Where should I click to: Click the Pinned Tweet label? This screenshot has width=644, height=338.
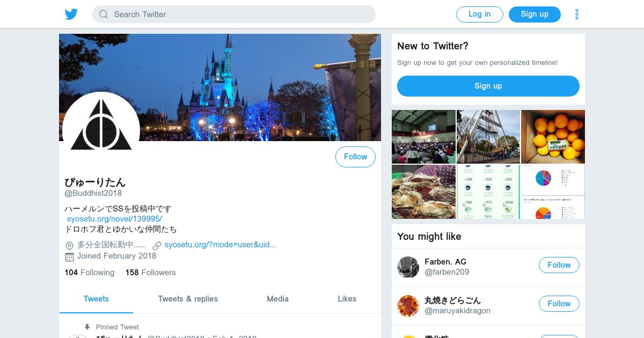pos(118,327)
